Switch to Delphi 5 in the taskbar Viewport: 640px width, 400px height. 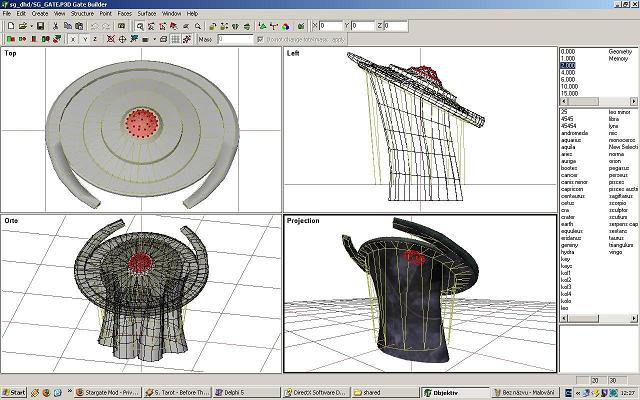coord(247,392)
